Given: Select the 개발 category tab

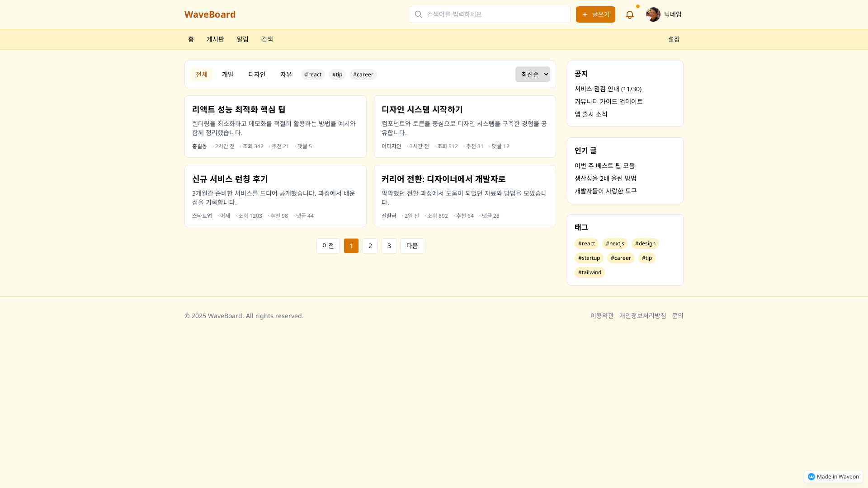Looking at the screenshot, I should (228, 74).
